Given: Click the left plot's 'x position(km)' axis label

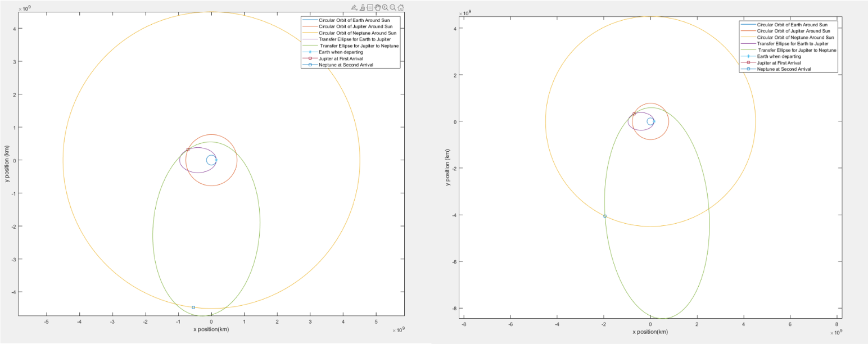Looking at the screenshot, I should click(211, 329).
